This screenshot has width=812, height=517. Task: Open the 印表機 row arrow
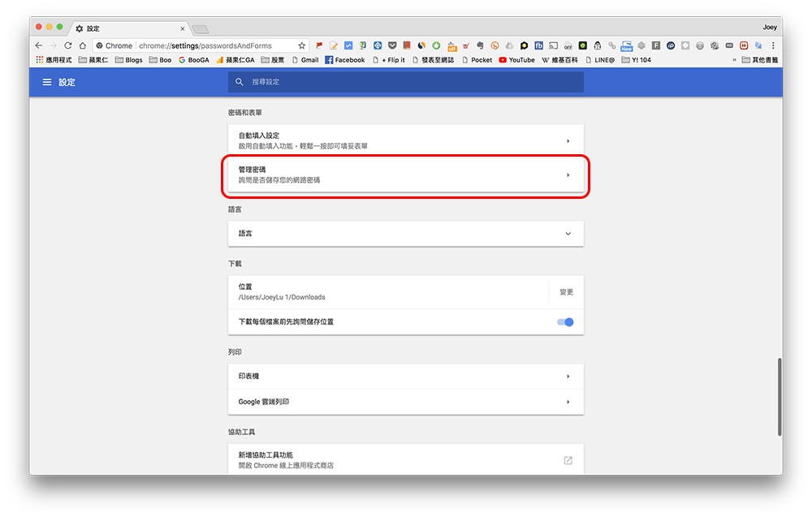(x=568, y=377)
